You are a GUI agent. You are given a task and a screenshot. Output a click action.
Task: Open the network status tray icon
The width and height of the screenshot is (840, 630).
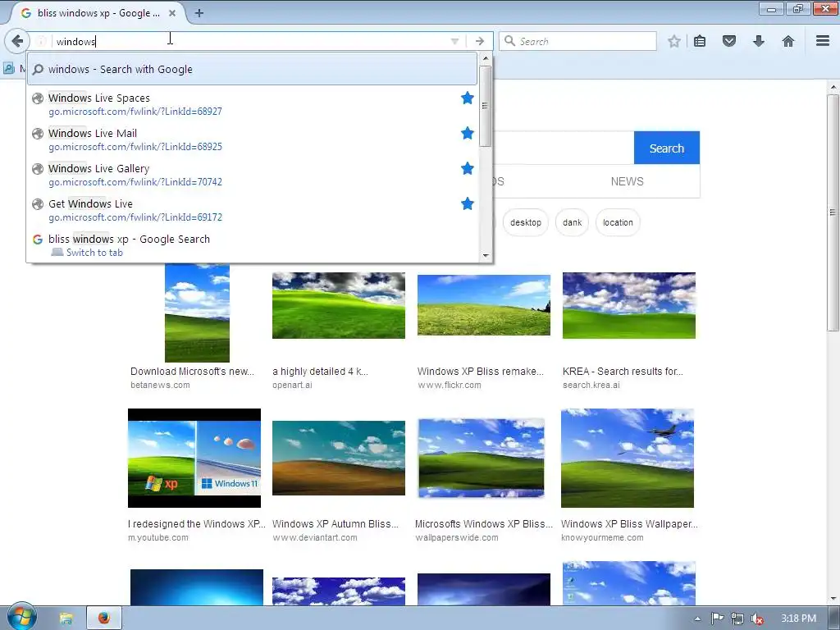click(x=737, y=619)
